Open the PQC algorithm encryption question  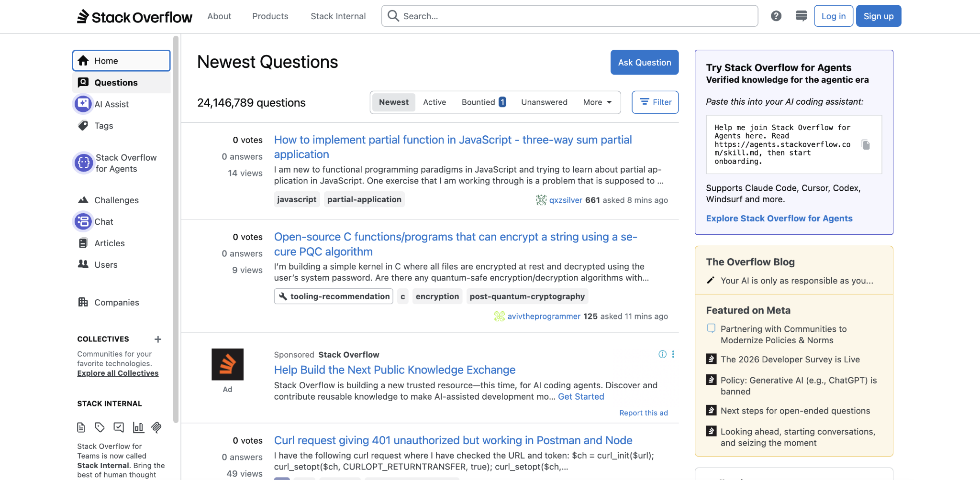456,244
